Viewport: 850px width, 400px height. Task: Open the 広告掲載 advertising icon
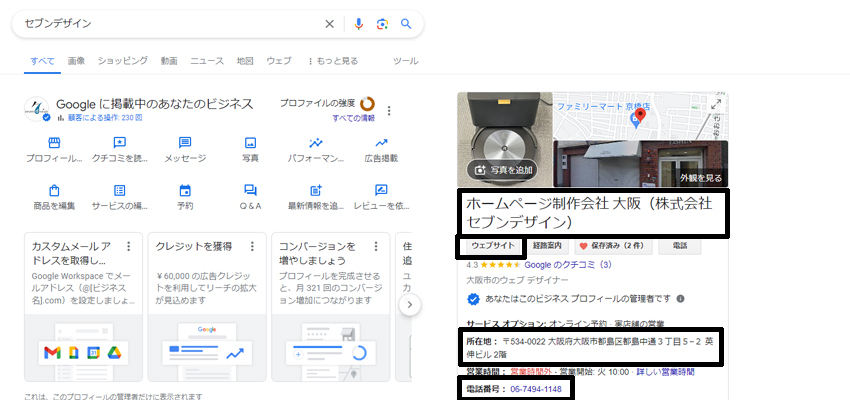381,143
